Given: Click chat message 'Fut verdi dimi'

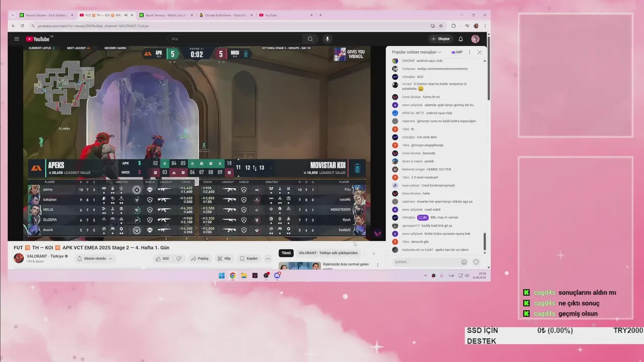Looking at the screenshot, I should pos(427,137).
